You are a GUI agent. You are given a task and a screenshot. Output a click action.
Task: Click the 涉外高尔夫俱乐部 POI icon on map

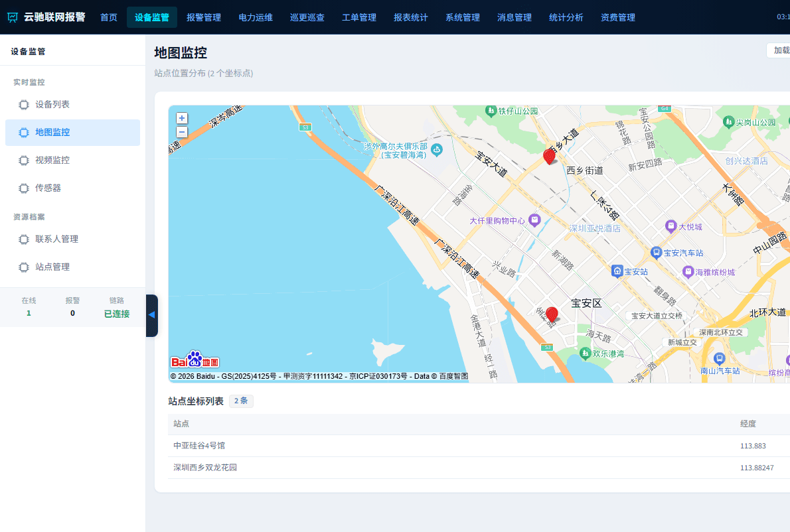pos(437,149)
